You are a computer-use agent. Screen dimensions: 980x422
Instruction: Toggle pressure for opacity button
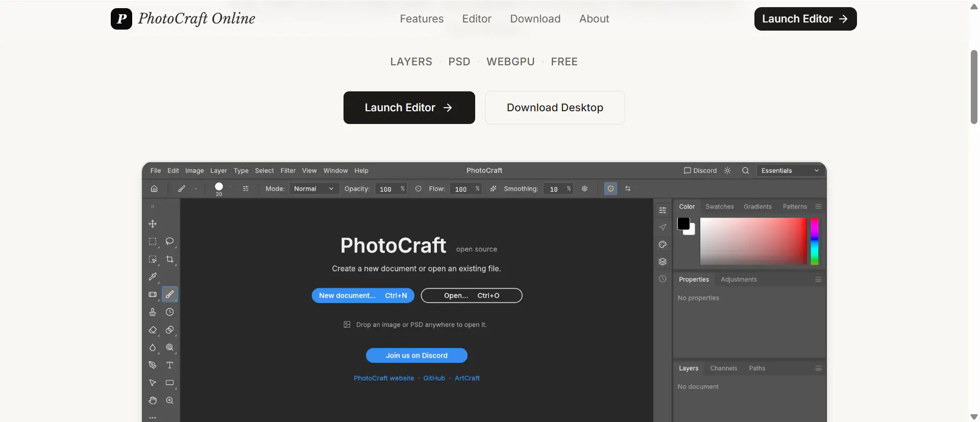(418, 189)
